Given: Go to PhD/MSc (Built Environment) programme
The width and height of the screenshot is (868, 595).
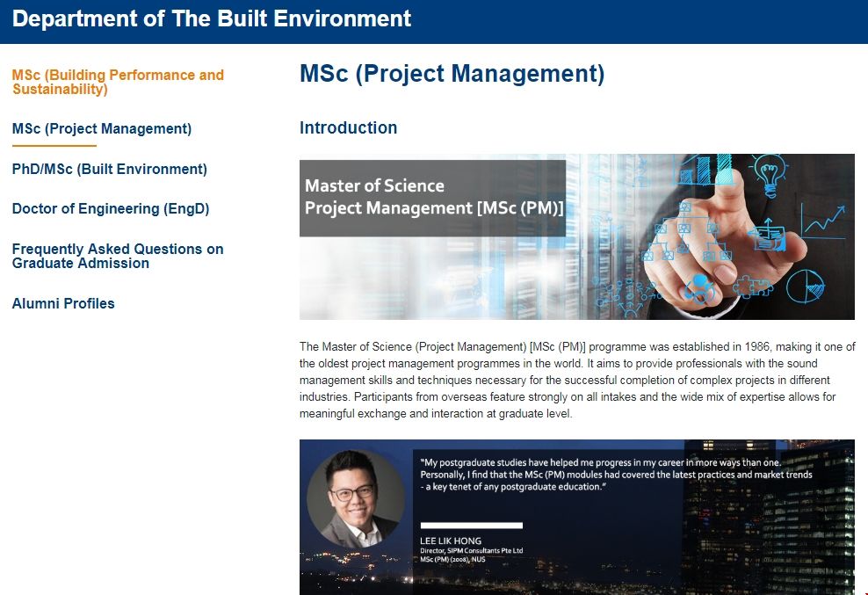Looking at the screenshot, I should (109, 170).
